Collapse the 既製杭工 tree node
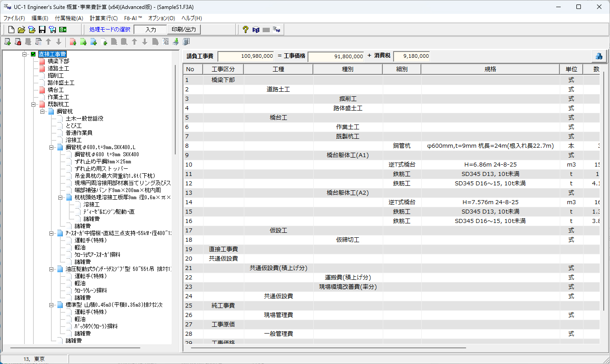Screen dimensions: 610x364 [34, 104]
